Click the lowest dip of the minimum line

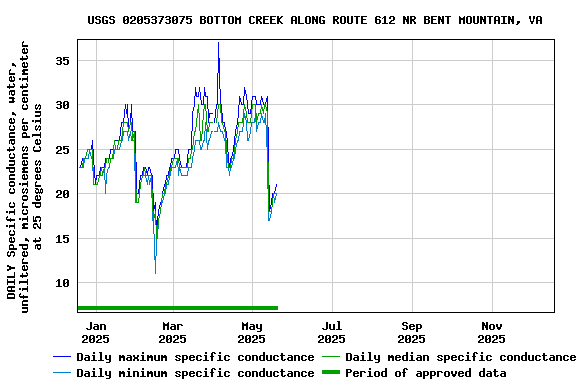[155, 273]
